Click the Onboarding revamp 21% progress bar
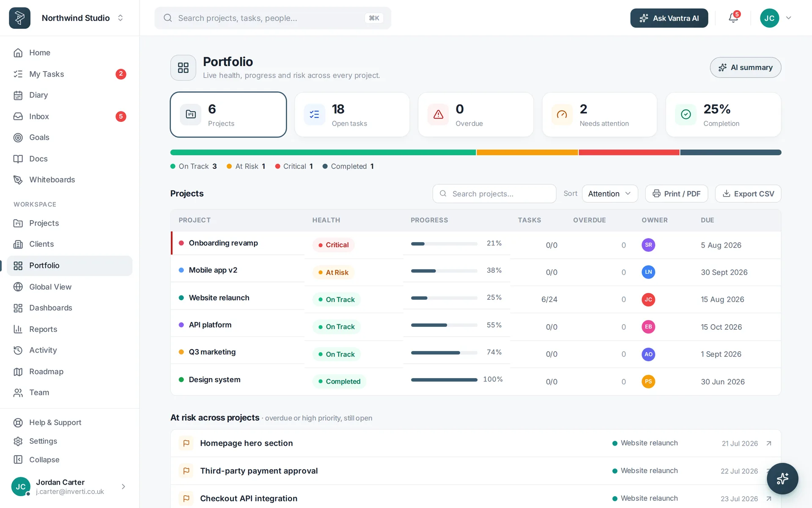 pyautogui.click(x=444, y=244)
